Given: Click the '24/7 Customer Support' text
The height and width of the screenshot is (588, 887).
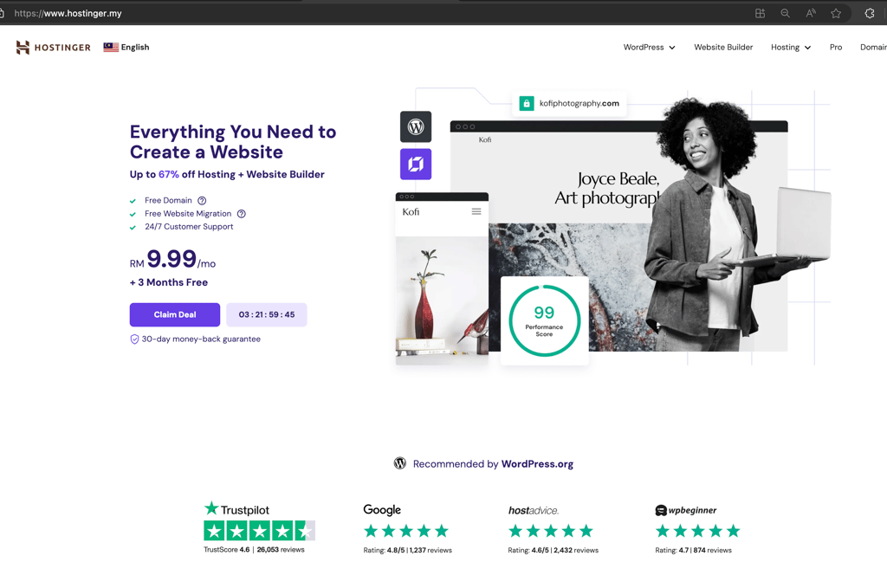Looking at the screenshot, I should point(189,227).
